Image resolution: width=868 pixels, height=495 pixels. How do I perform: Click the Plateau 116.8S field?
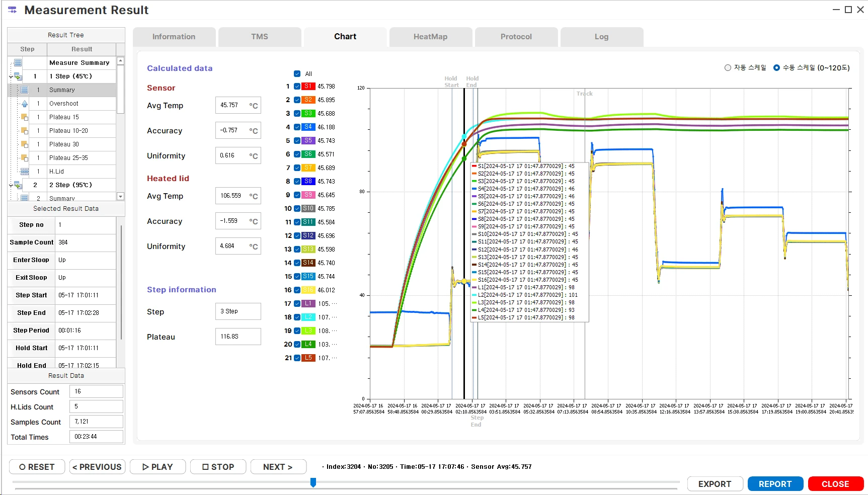pos(238,337)
